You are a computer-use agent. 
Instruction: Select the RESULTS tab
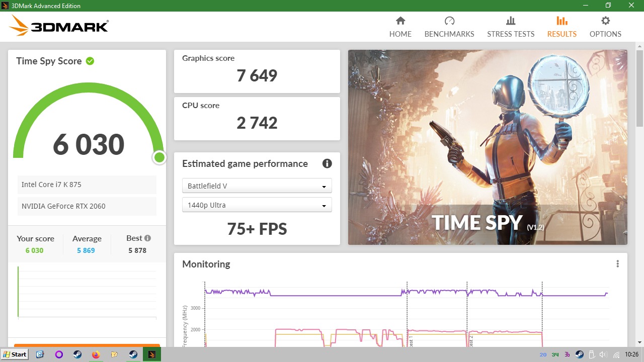coord(562,27)
